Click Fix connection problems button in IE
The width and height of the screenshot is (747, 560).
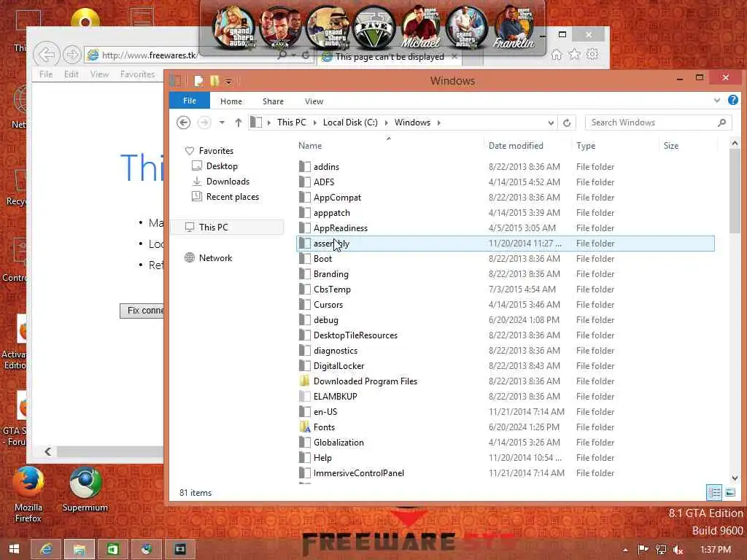click(142, 311)
